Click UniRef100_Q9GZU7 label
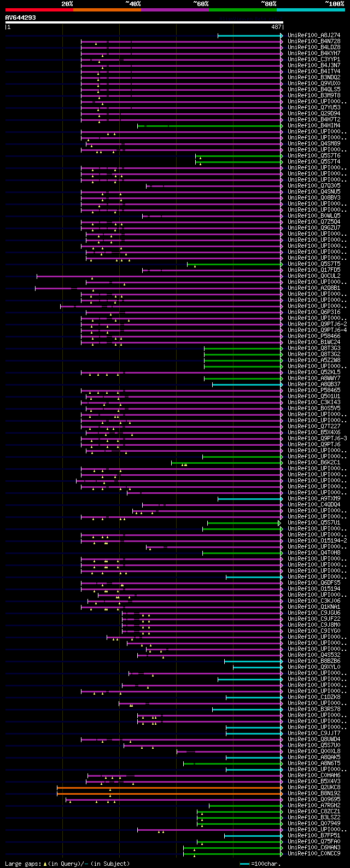The image size is (350, 868). tap(314, 228)
